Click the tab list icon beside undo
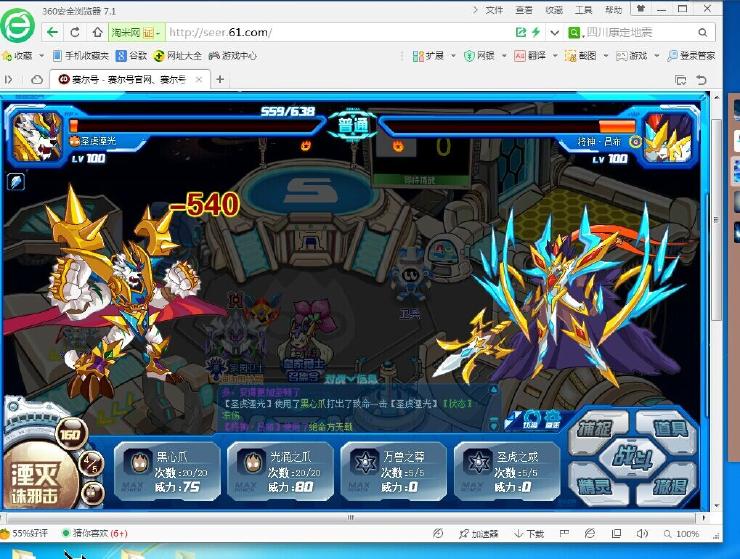The image size is (740, 559). pyautogui.click(x=681, y=80)
